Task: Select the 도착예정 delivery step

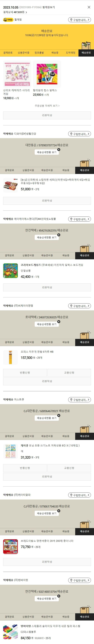Action: click(x=70, y=53)
